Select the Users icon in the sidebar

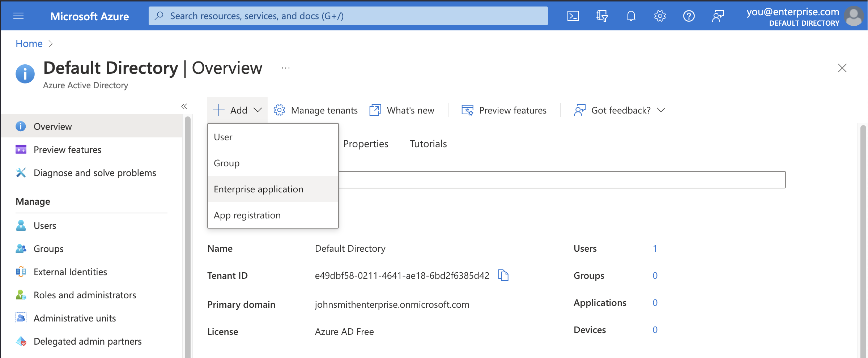21,225
